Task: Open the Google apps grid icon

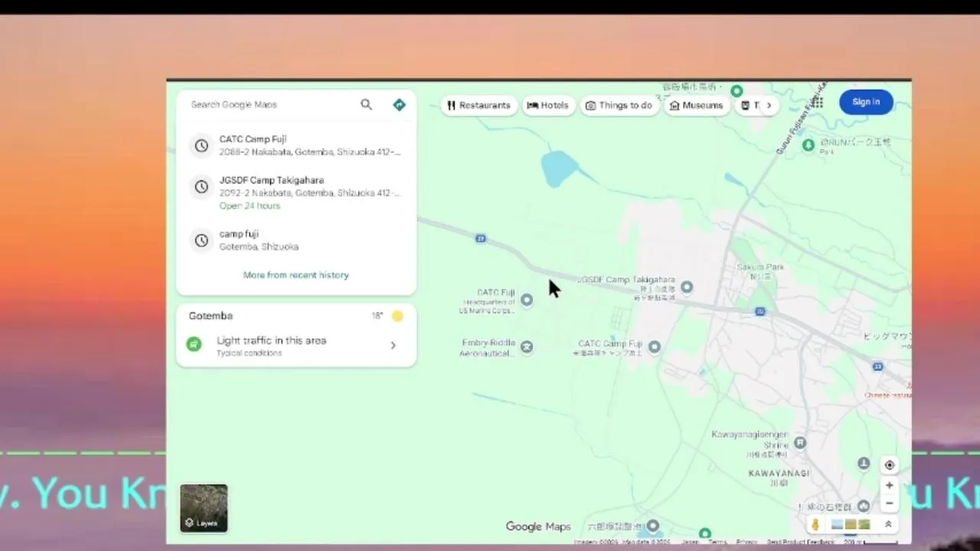Action: [818, 102]
